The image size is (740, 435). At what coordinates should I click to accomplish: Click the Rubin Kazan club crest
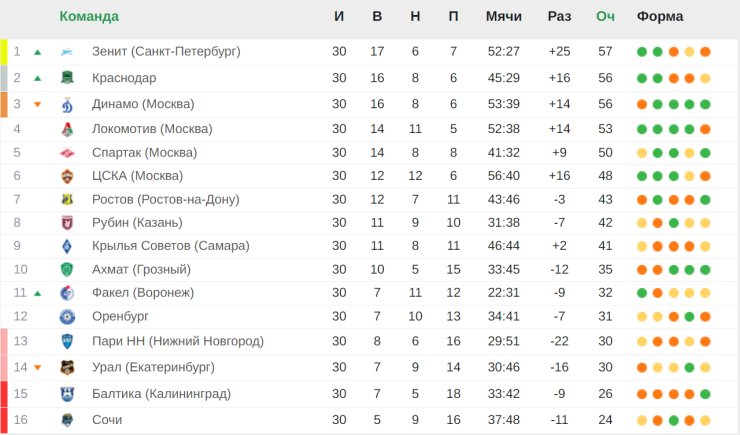point(67,223)
